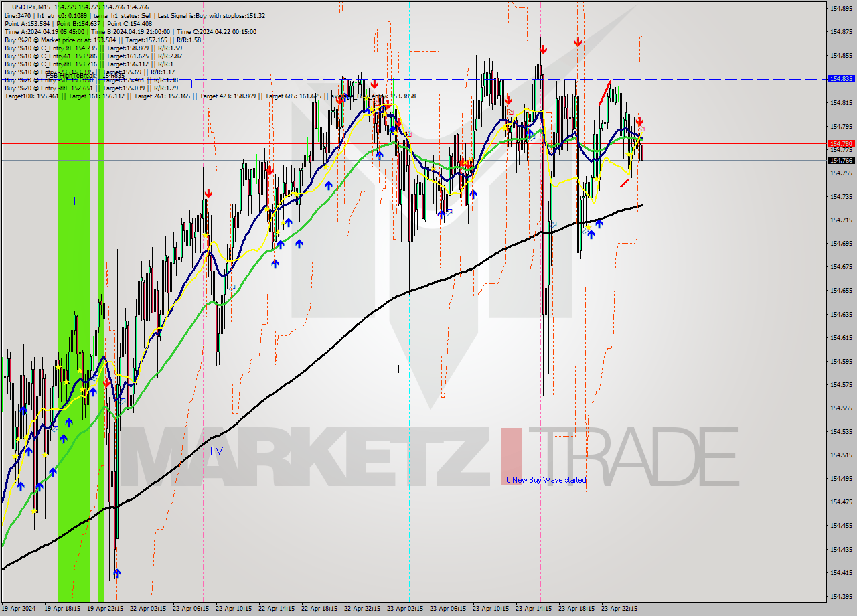
Task: Click the blue 154.835 price tag
Action: [841, 78]
